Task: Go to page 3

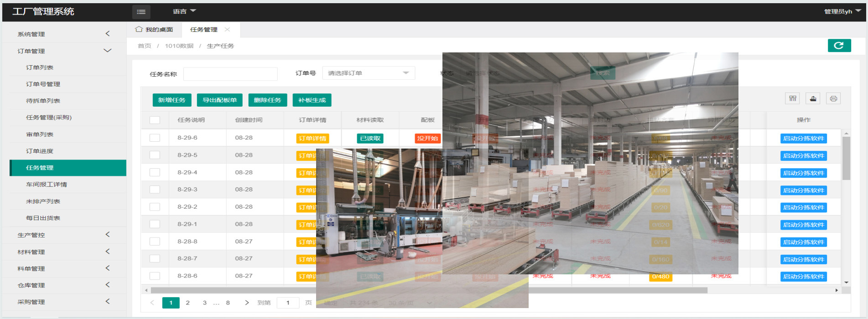Action: [205, 303]
